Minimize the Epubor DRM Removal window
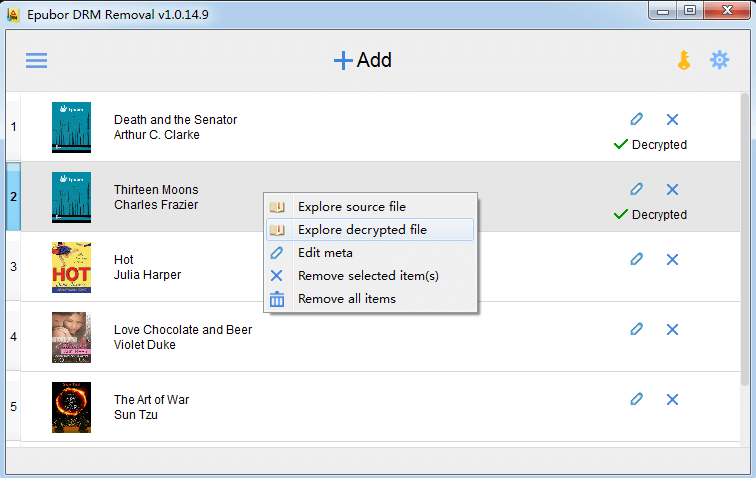 click(663, 11)
